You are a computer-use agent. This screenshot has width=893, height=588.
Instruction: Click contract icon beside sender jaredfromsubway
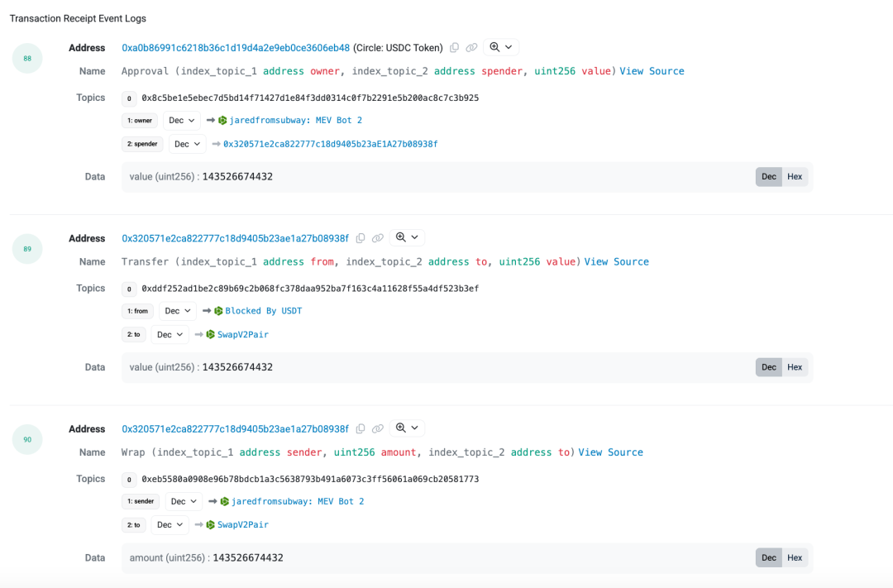pos(225,501)
